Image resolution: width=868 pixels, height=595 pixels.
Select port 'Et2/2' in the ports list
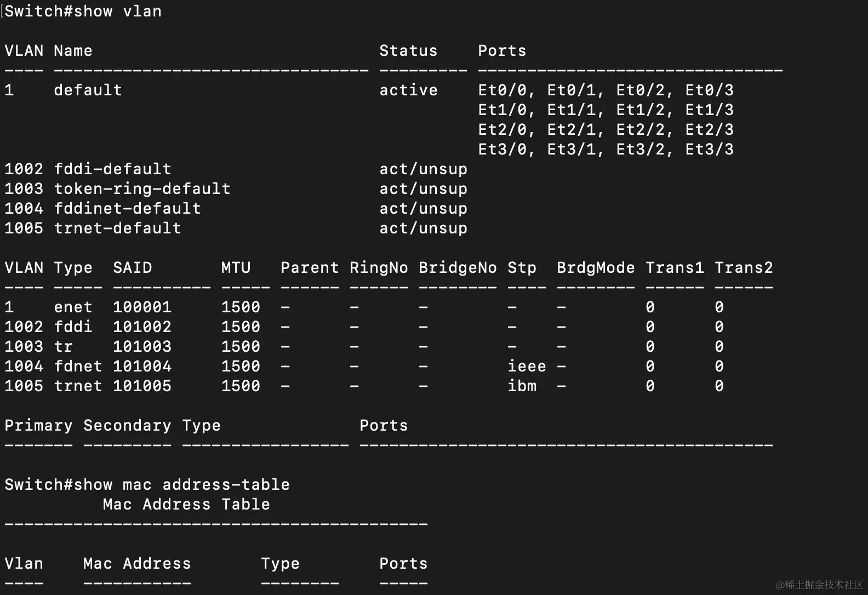pyautogui.click(x=641, y=130)
